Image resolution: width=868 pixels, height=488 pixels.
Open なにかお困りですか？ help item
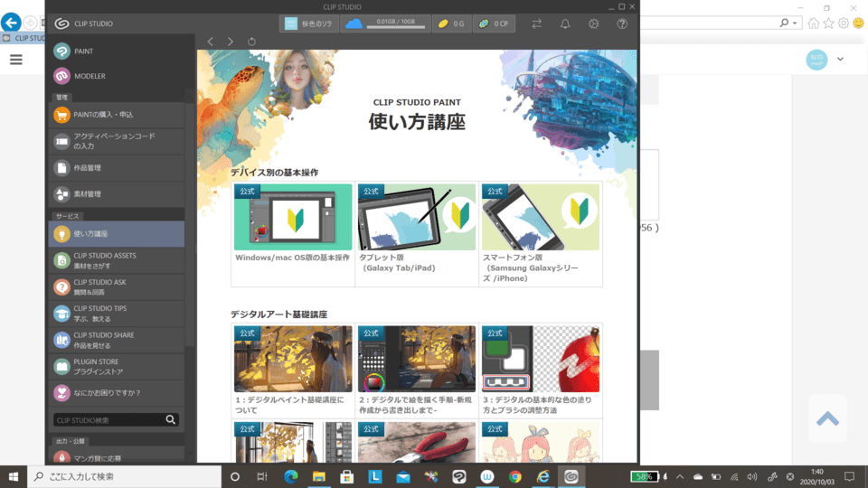[x=117, y=393]
